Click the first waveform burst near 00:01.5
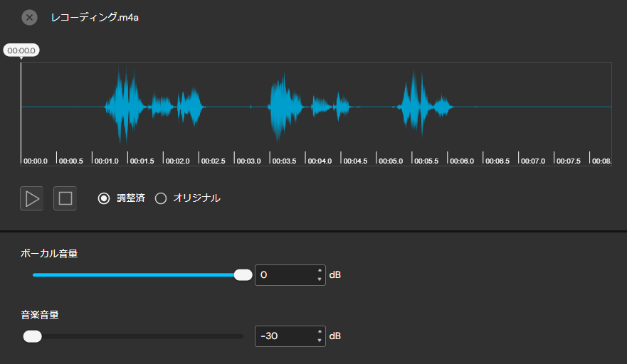This screenshot has height=364, width=627. click(125, 107)
